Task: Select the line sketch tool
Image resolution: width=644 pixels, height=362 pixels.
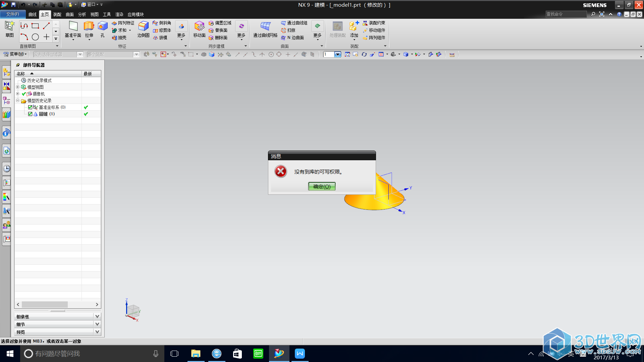Action: (46, 26)
